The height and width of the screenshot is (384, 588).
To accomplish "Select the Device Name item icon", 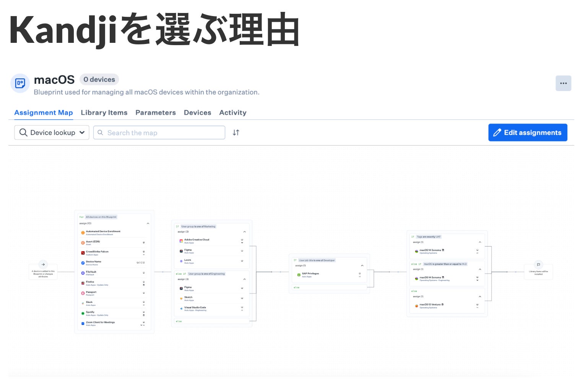I will pos(83,263).
